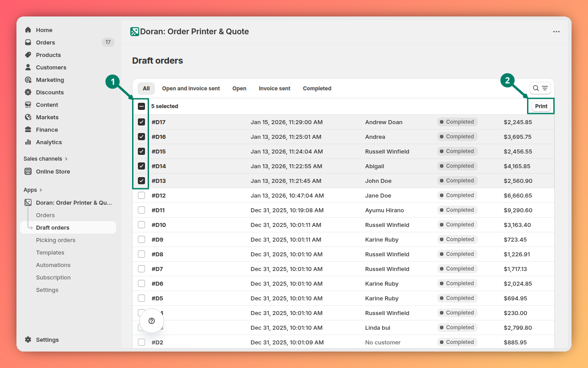Uncheck the select-all checkbox in the header row
The width and height of the screenshot is (588, 368).
tap(141, 106)
